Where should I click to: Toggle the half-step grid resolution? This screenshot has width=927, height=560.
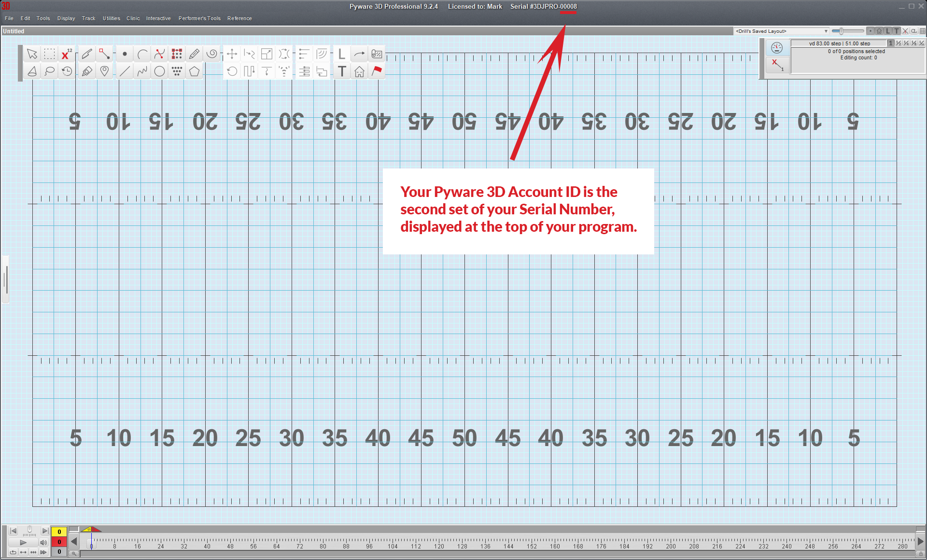coord(899,43)
